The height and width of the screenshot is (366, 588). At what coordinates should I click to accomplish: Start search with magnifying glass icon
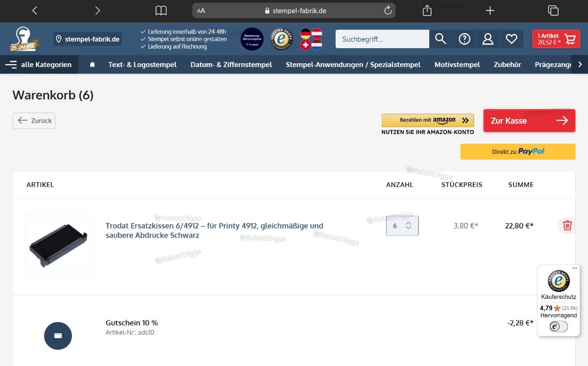pos(441,39)
